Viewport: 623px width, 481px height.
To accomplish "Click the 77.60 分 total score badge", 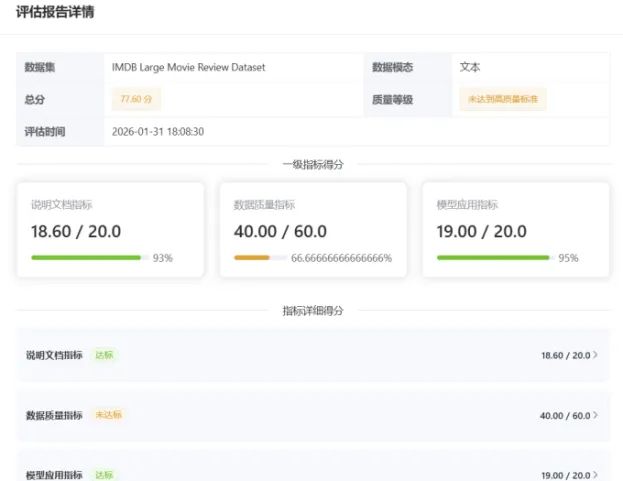I will click(x=136, y=99).
